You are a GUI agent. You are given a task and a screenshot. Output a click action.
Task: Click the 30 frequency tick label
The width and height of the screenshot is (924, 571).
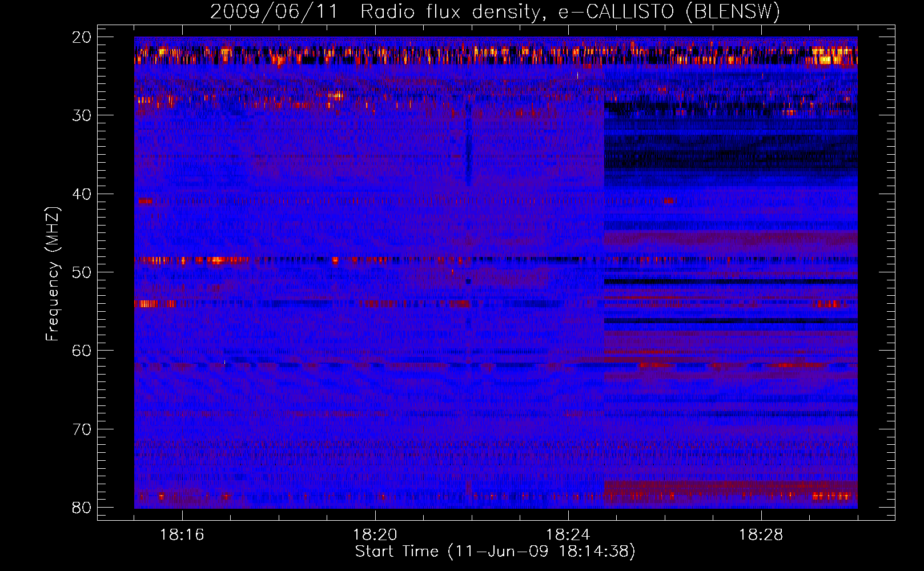82,115
